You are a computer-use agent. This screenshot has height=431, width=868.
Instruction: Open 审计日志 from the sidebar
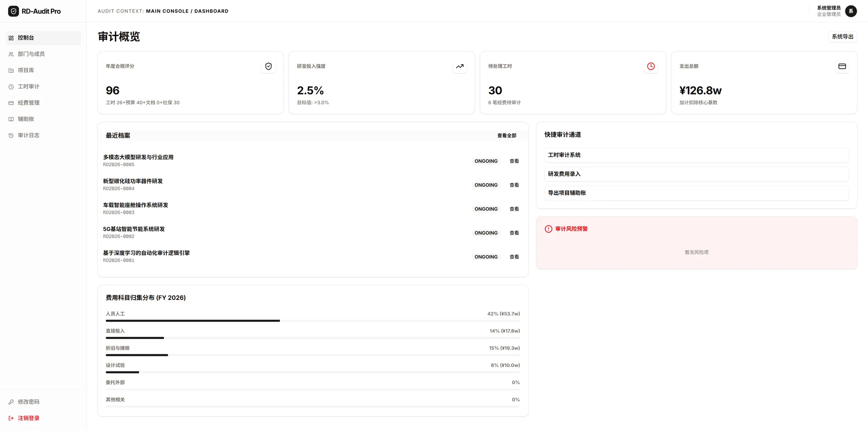point(43,136)
